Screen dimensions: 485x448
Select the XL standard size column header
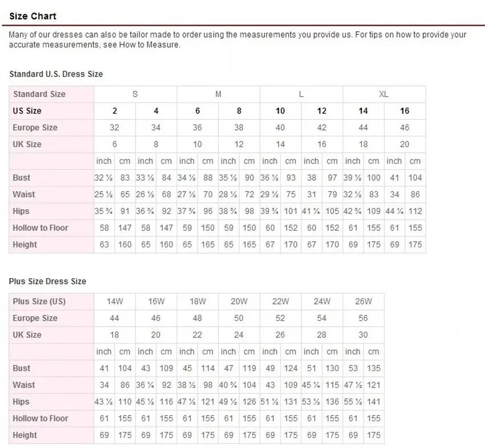(x=384, y=94)
